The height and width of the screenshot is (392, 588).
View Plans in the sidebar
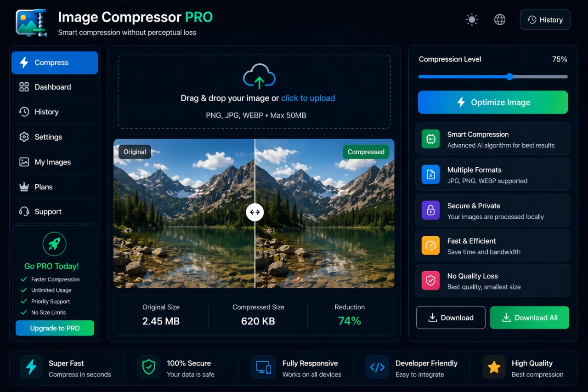point(55,187)
